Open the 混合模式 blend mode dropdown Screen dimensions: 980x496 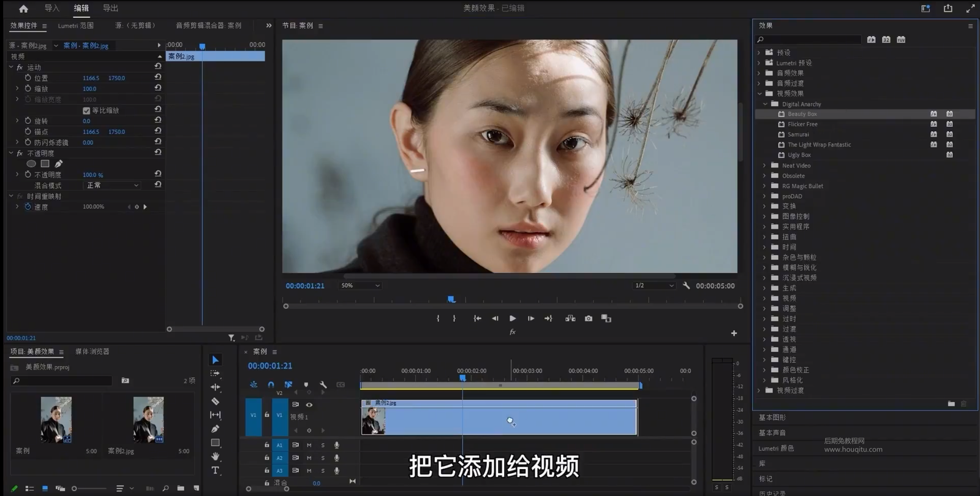coord(112,185)
